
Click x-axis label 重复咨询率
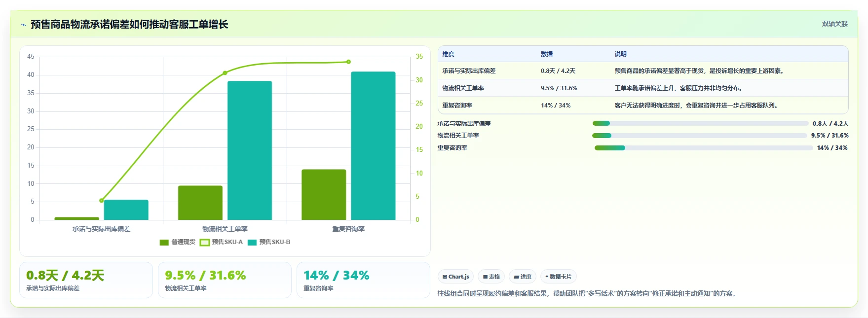(x=348, y=229)
